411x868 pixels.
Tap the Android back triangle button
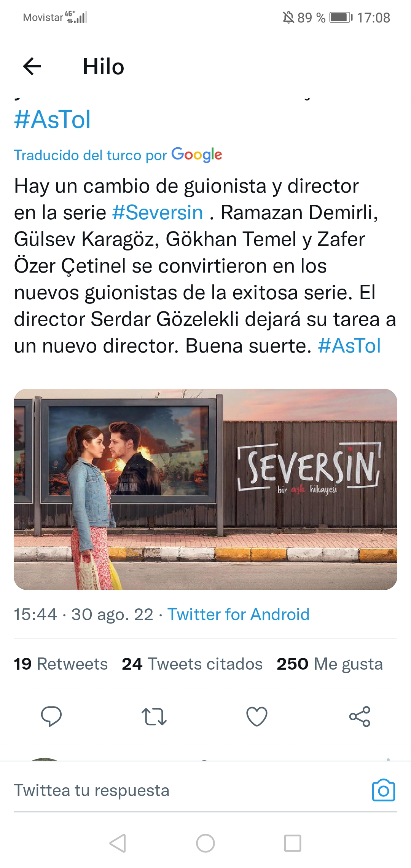tap(118, 843)
